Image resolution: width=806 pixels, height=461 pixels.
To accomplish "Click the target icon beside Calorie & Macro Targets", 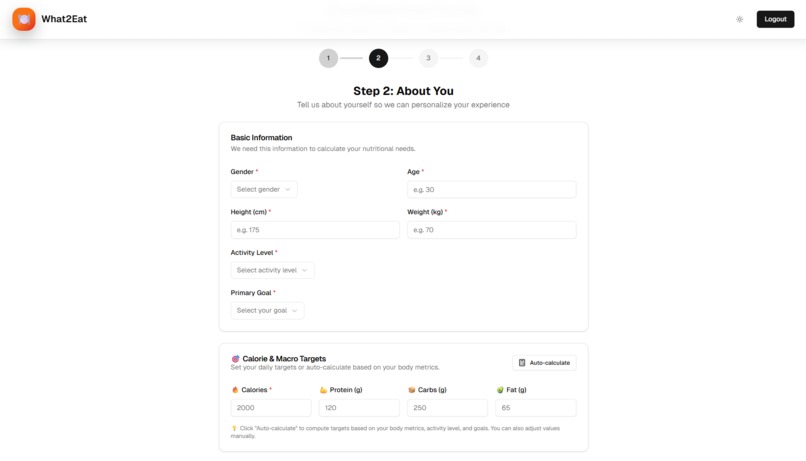I will click(235, 359).
